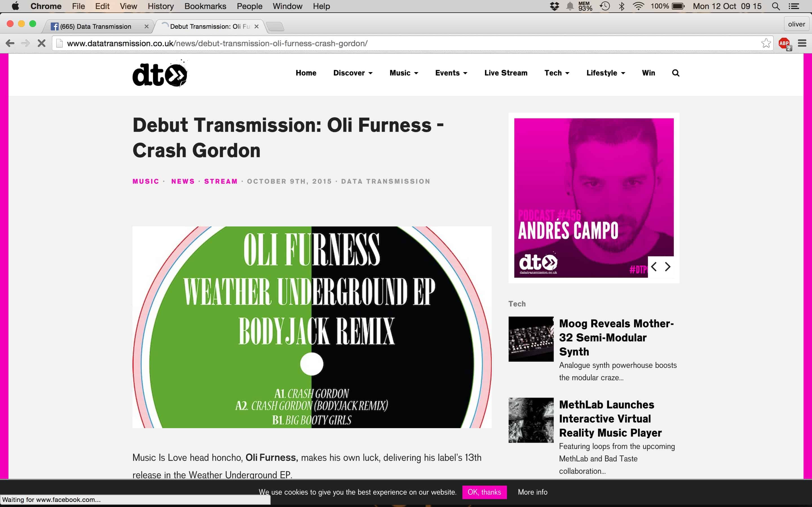Open the Events dropdown menu
812x507 pixels.
tap(451, 73)
